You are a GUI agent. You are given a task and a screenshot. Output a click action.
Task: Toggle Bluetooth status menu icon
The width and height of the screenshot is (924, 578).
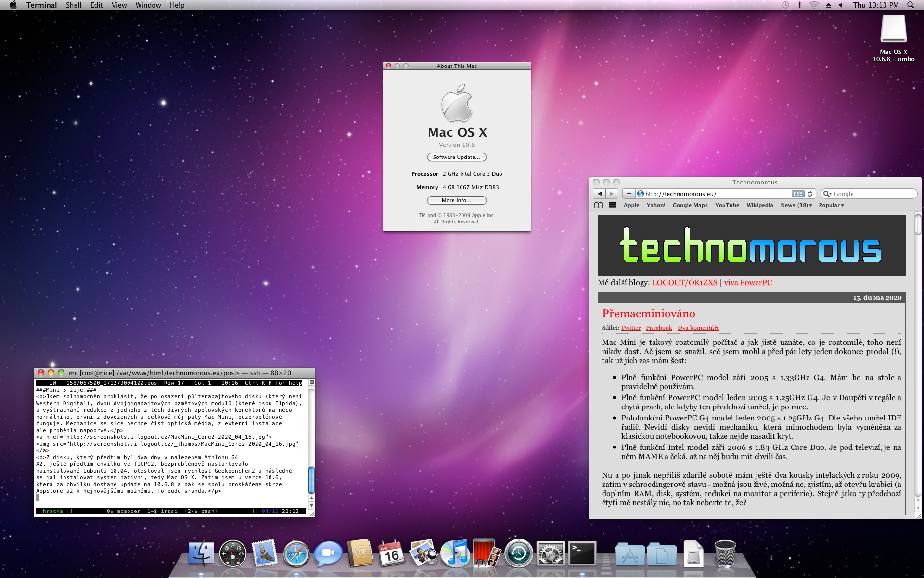pyautogui.click(x=800, y=5)
